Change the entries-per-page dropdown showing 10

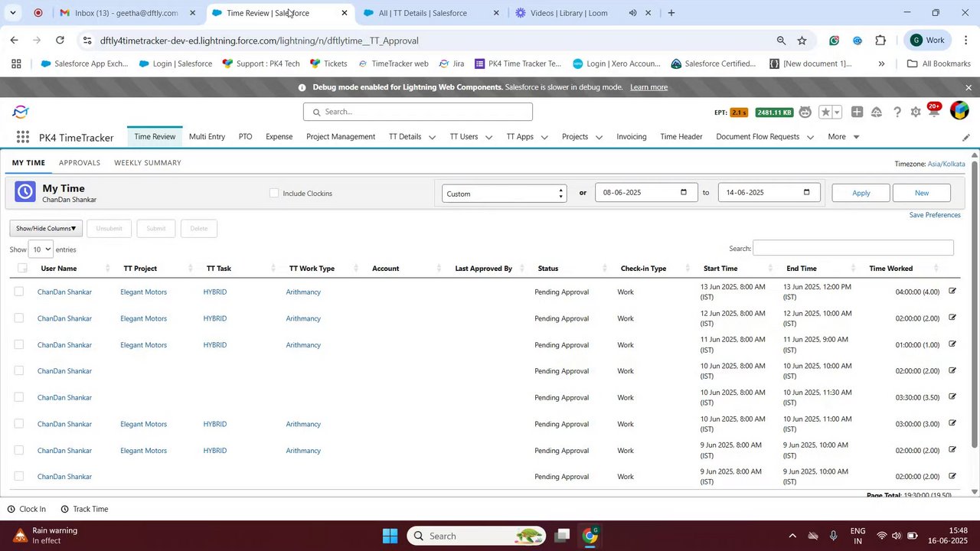point(41,249)
